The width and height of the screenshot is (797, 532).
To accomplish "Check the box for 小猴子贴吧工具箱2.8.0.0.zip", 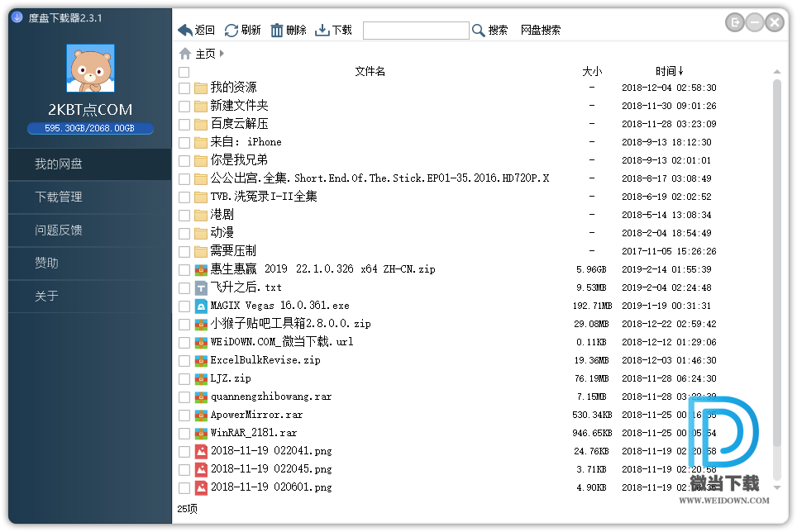I will point(184,325).
